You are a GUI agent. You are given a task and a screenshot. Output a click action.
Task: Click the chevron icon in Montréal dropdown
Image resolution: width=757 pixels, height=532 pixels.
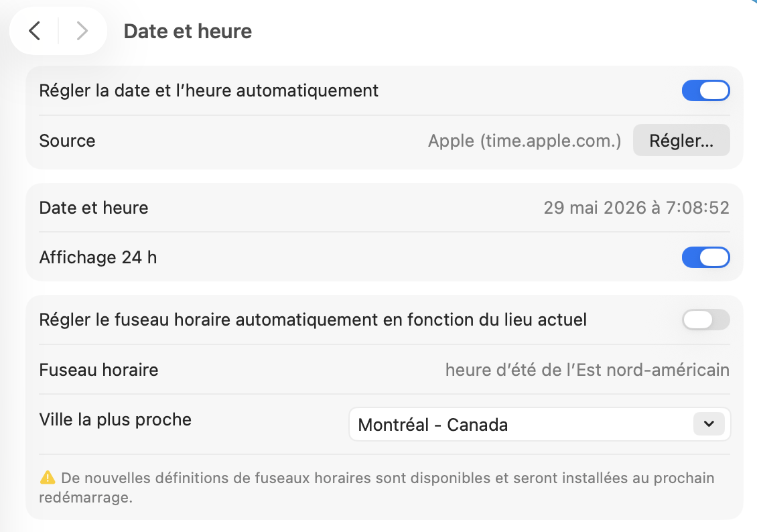pyautogui.click(x=709, y=424)
